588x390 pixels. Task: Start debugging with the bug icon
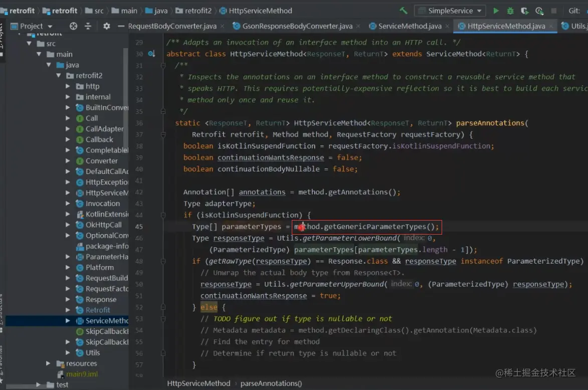pos(510,11)
